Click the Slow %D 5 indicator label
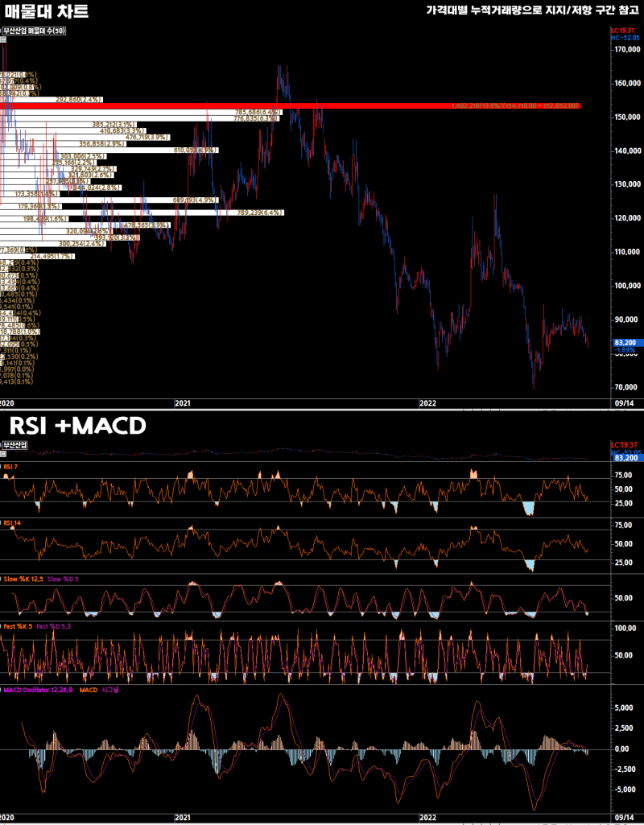Viewport: 644px width, 825px height. (x=63, y=579)
